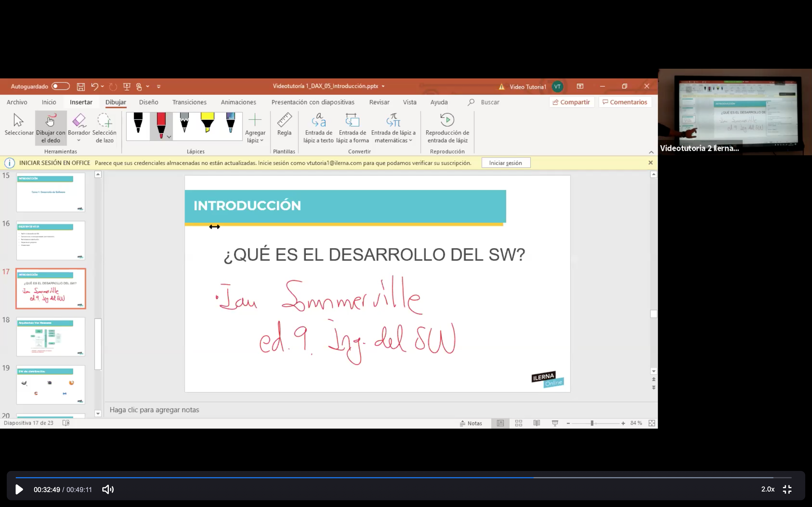Toggle Dibujar con el dedo

(51, 127)
